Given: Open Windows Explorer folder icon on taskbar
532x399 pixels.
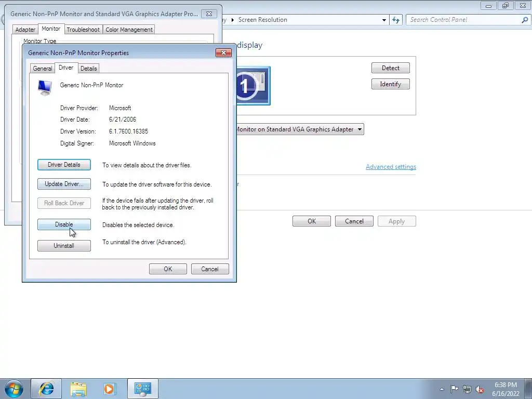Looking at the screenshot, I should (x=78, y=389).
